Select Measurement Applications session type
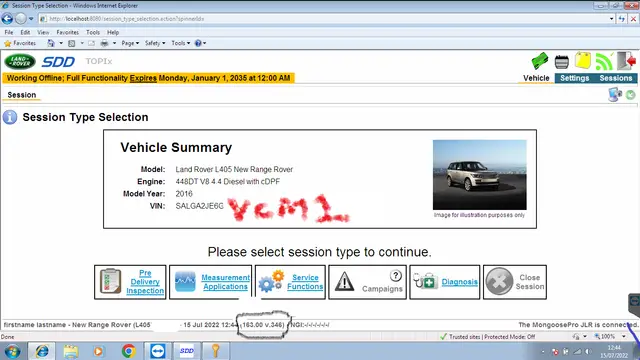 pyautogui.click(x=211, y=282)
